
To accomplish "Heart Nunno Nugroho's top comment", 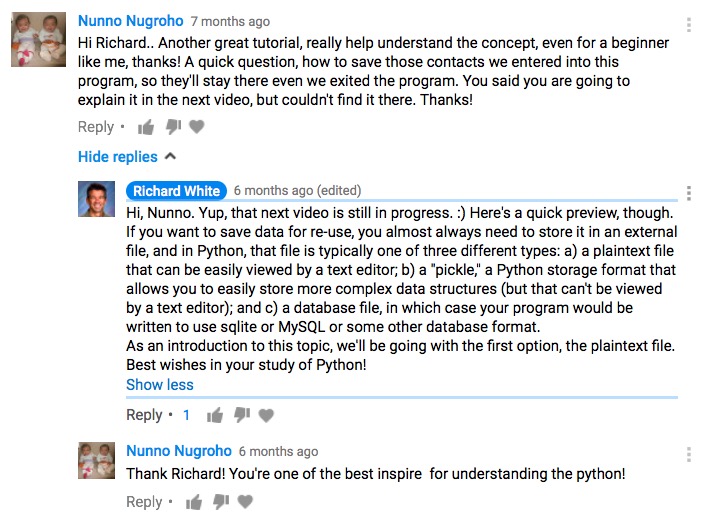I will [x=197, y=126].
